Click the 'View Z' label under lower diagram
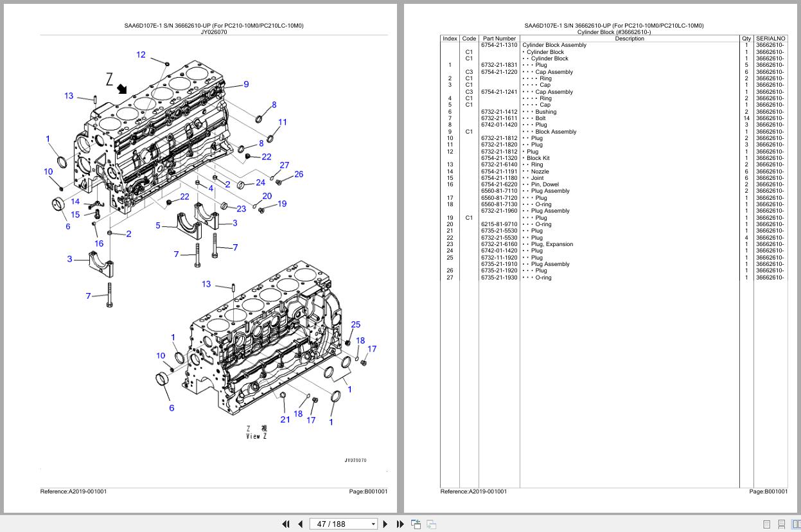 pyautogui.click(x=256, y=436)
